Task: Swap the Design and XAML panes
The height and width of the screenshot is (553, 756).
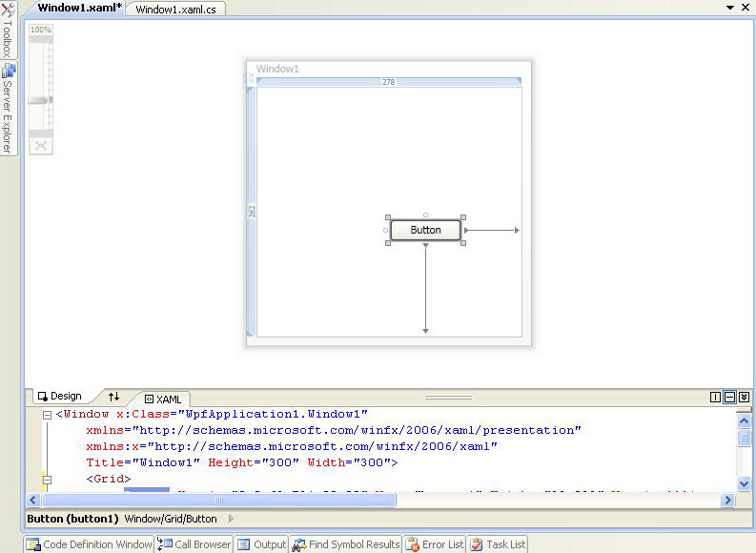Action: 113,397
